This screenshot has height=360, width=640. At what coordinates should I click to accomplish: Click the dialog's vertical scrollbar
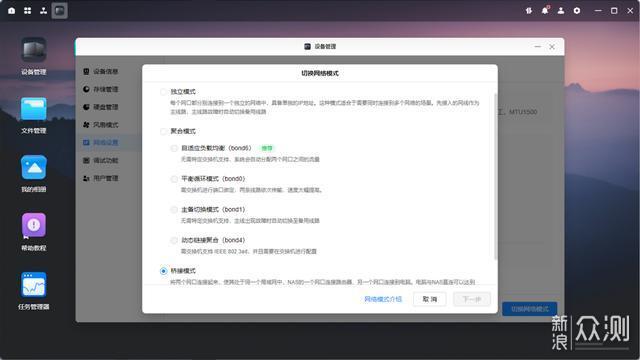496,176
